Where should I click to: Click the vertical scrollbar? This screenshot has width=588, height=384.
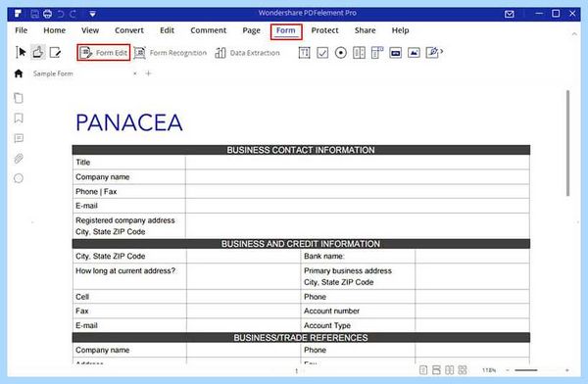click(x=567, y=143)
